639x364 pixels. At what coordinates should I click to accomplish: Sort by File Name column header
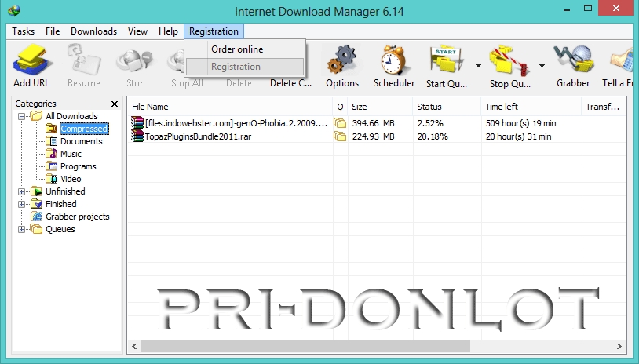click(230, 107)
